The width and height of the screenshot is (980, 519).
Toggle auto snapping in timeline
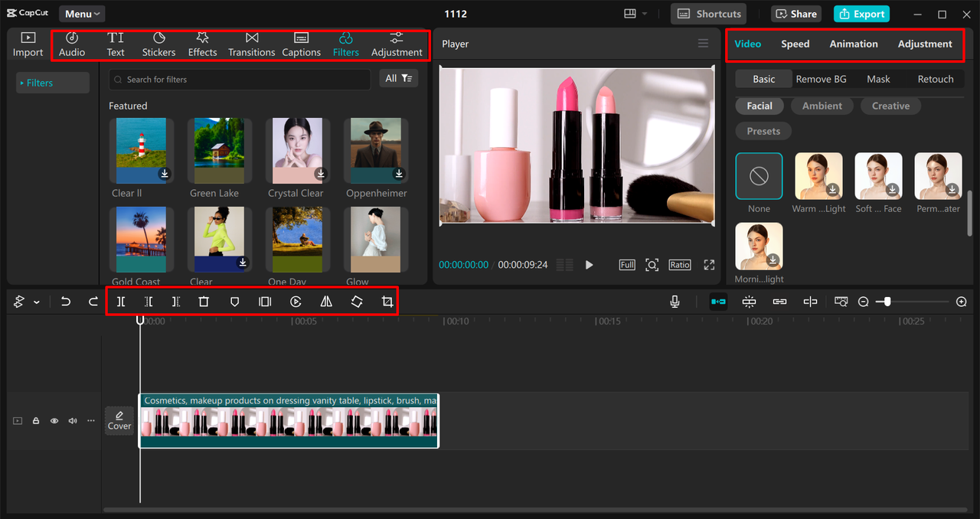coord(749,302)
